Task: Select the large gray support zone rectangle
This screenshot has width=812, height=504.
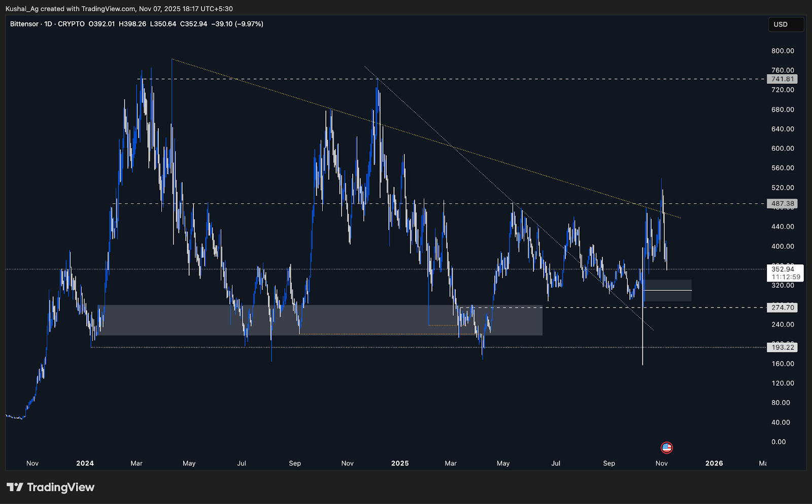Action: [x=320, y=320]
